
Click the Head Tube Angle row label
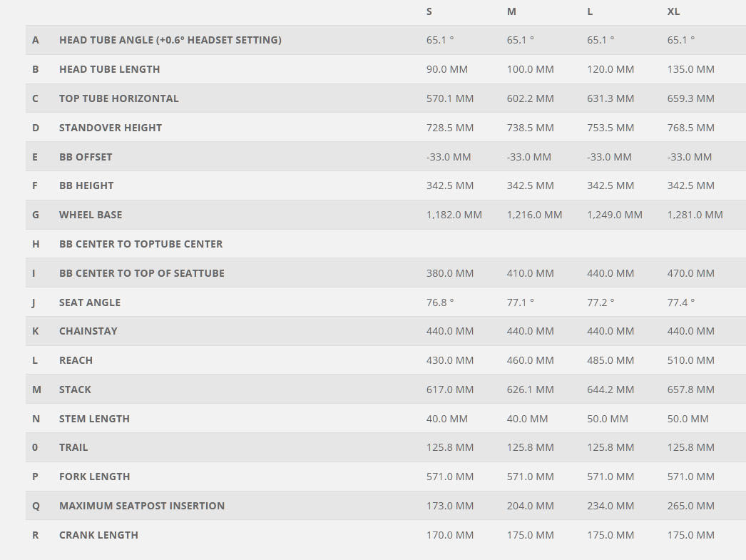(x=170, y=40)
